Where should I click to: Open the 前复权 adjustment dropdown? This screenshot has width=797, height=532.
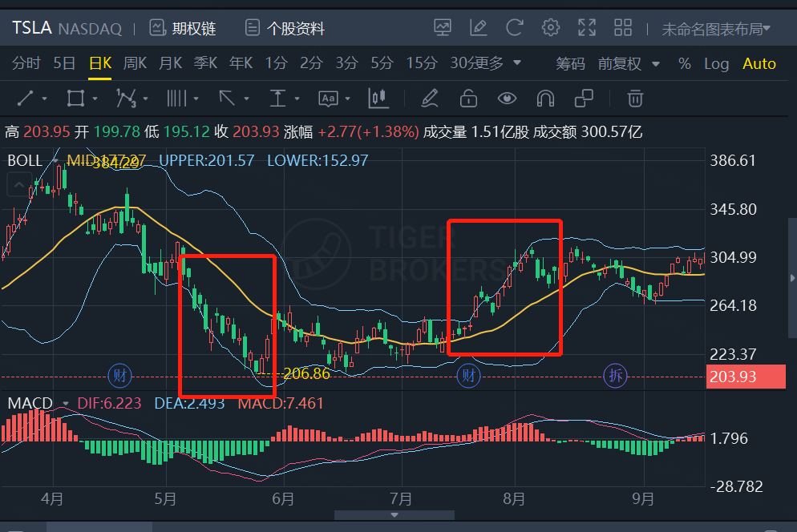tap(629, 63)
